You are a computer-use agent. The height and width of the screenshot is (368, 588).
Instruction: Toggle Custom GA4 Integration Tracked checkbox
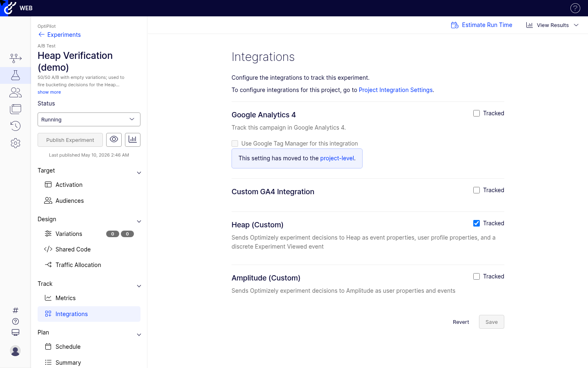(x=477, y=190)
